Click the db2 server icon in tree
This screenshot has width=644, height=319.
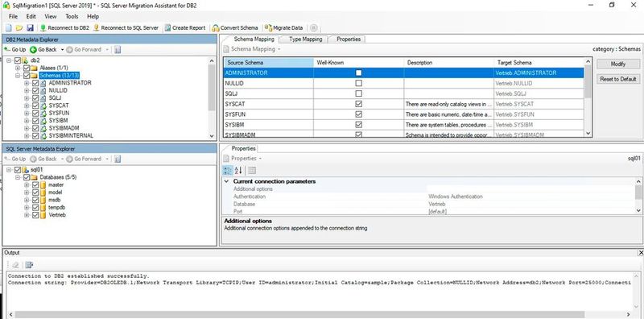point(25,60)
